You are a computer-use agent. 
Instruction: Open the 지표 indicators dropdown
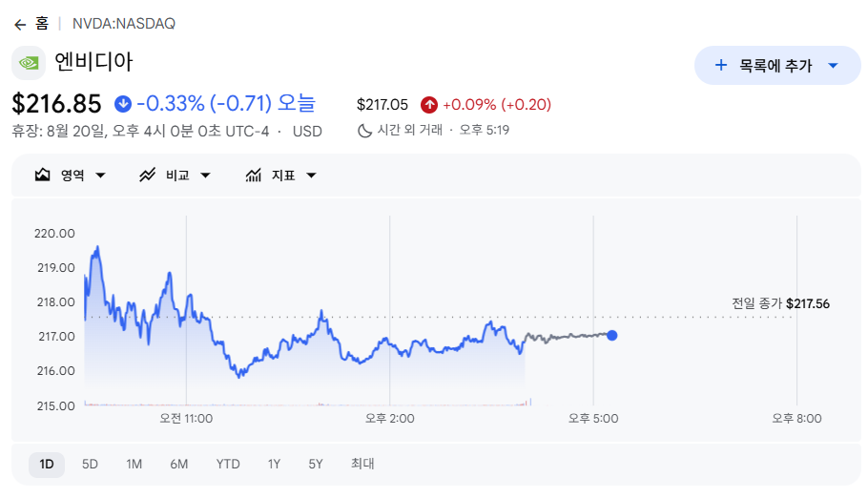pyautogui.click(x=281, y=175)
